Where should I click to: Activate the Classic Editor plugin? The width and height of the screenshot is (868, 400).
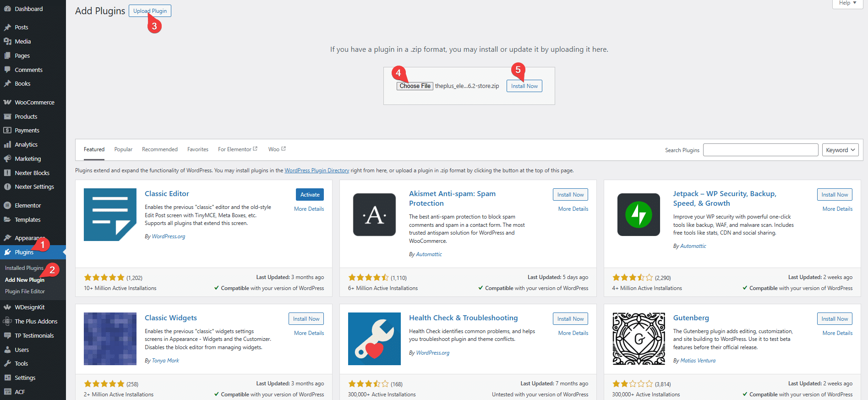coord(310,195)
